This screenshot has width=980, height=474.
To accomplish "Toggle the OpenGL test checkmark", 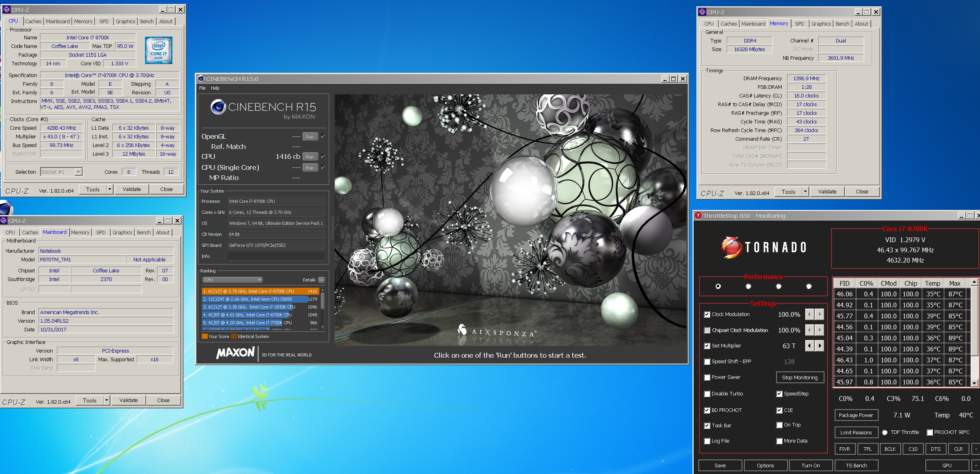I will [x=323, y=136].
